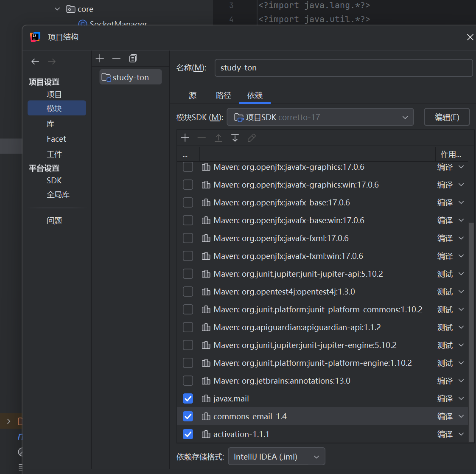Add a new module with plus icon
The height and width of the screenshot is (474, 476).
(100, 58)
